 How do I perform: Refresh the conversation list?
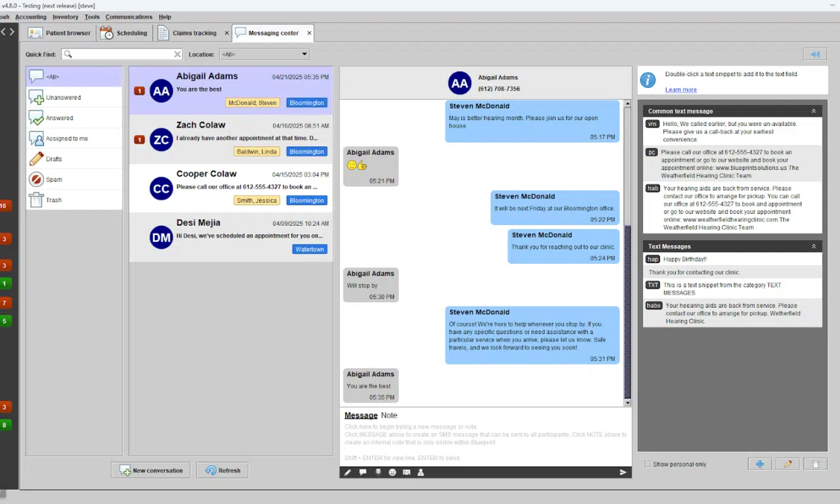pos(222,470)
